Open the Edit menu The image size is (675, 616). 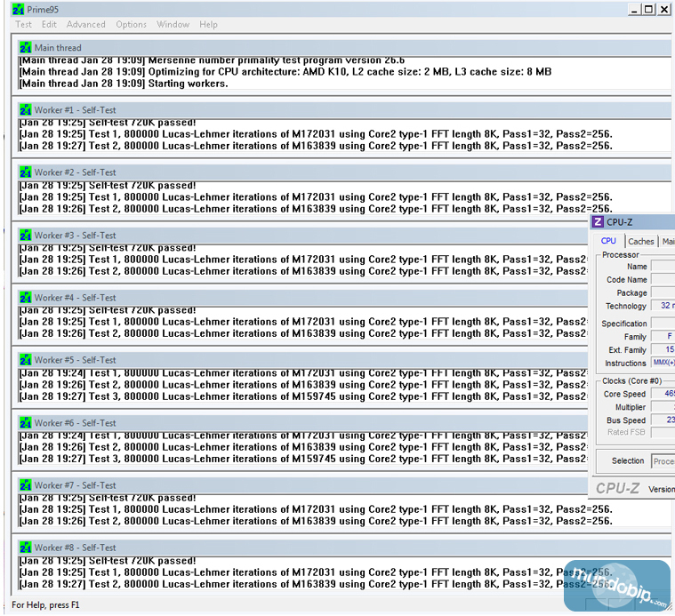pyautogui.click(x=49, y=25)
